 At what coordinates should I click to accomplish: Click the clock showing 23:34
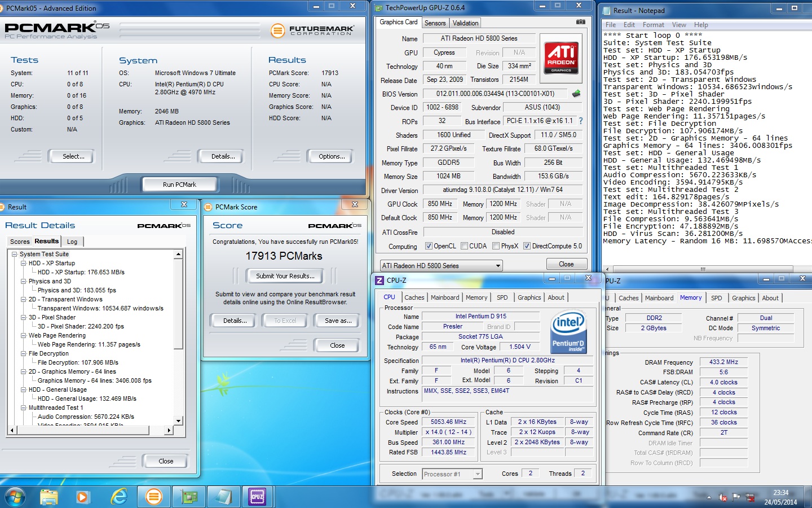tap(780, 493)
